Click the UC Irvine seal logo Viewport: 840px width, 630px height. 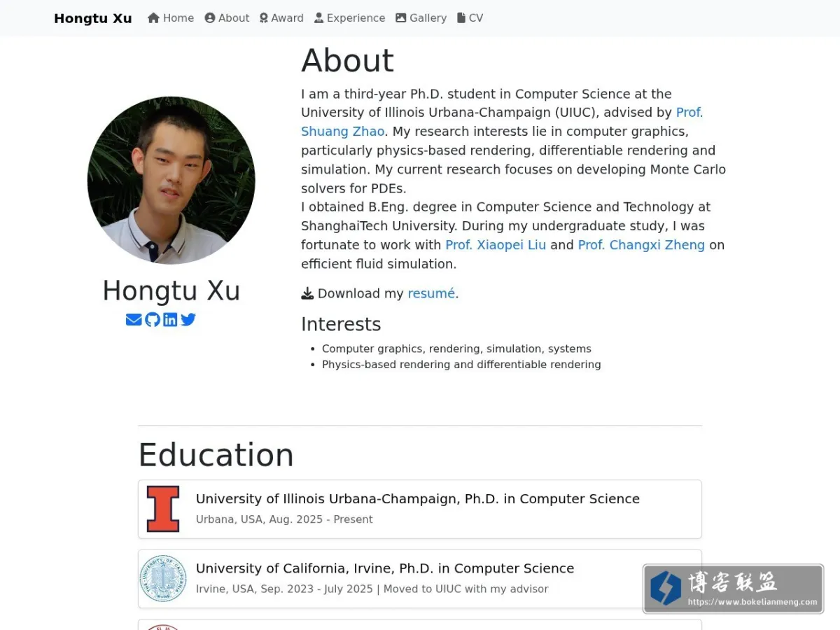click(163, 579)
